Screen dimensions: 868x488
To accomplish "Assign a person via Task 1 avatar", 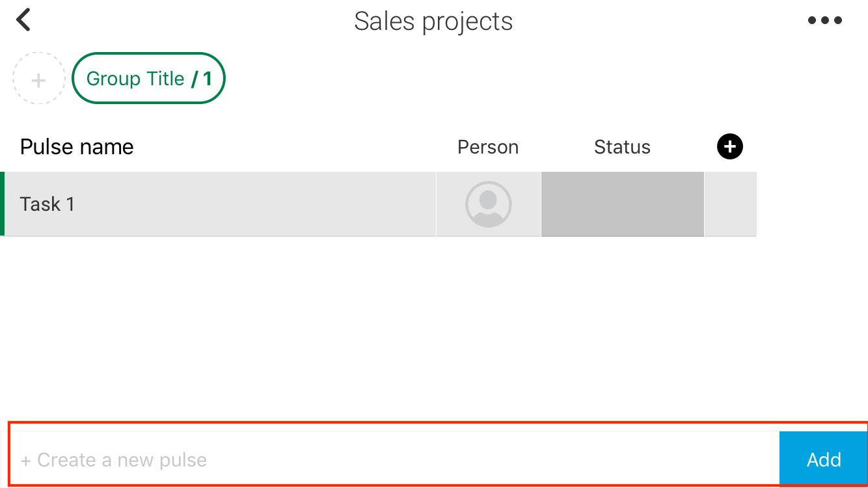I will tap(489, 204).
